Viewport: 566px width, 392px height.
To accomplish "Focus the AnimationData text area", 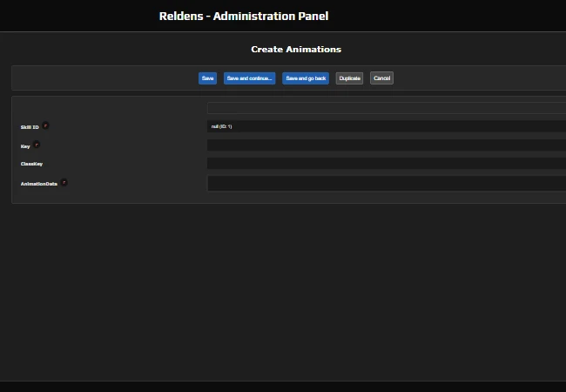I will pyautogui.click(x=387, y=183).
